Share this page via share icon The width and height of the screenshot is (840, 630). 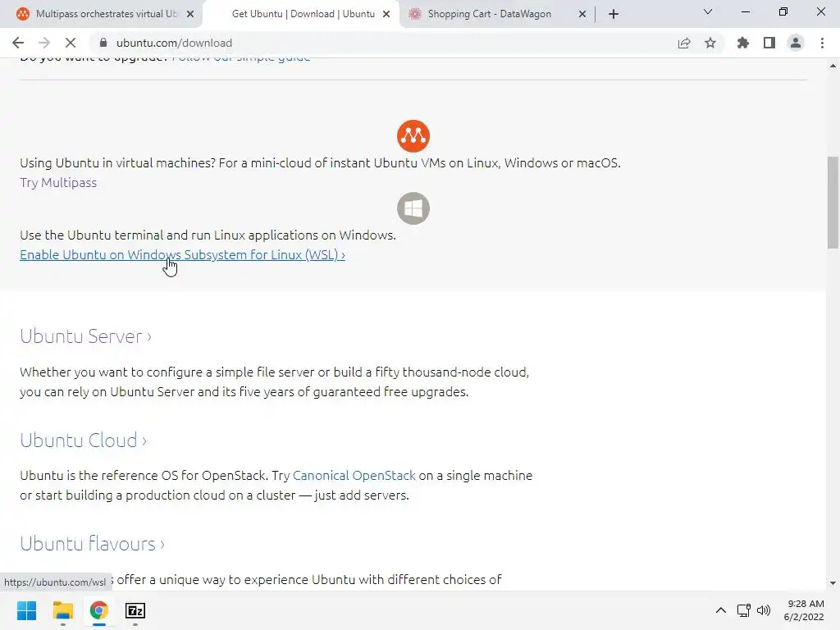(684, 43)
